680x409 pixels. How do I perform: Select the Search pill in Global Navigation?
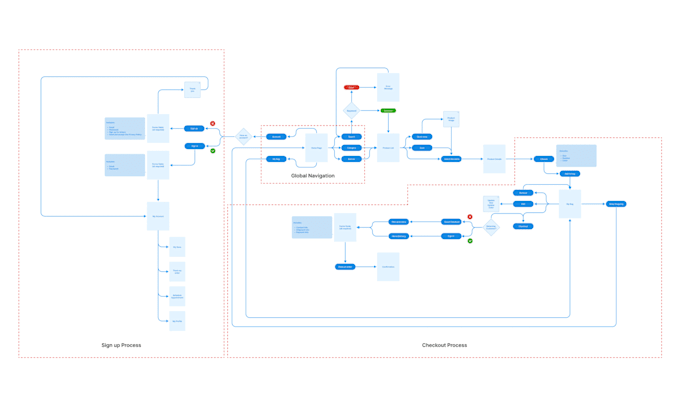pyautogui.click(x=351, y=137)
